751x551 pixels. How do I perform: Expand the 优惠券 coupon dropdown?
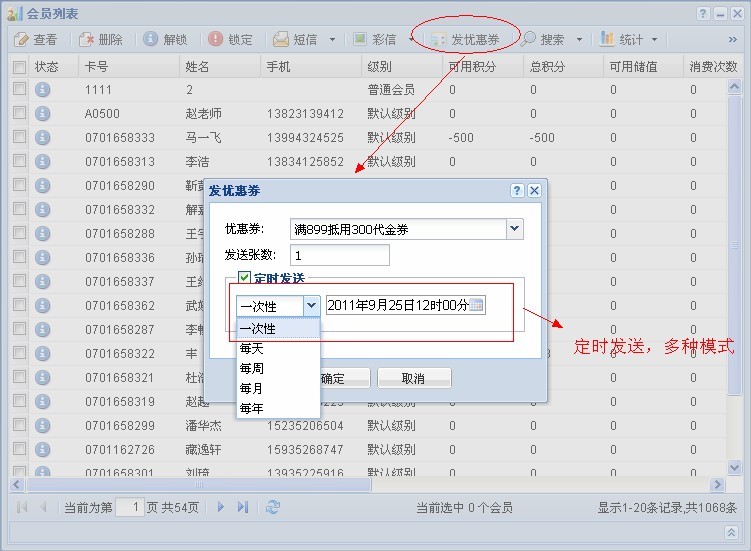click(514, 229)
